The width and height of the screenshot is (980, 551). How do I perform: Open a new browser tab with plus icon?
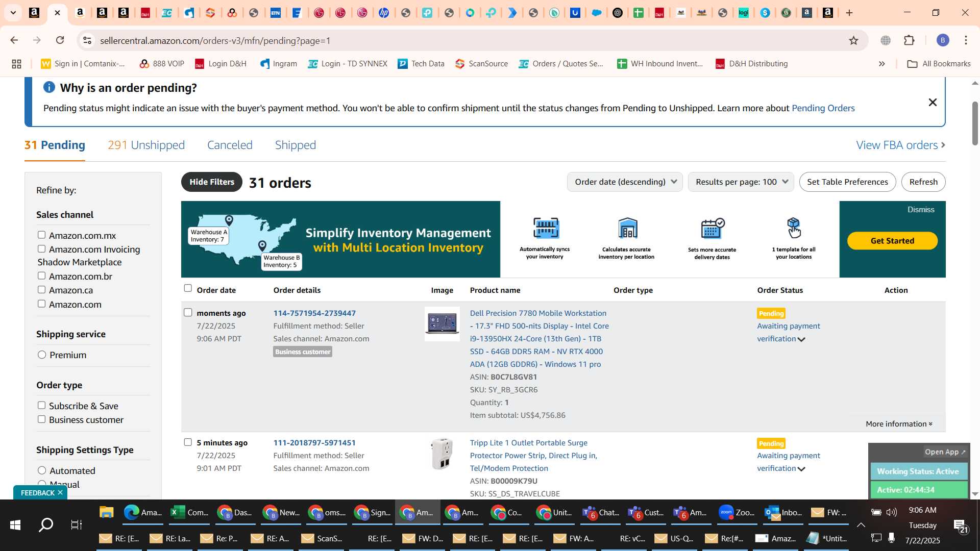pos(849,13)
